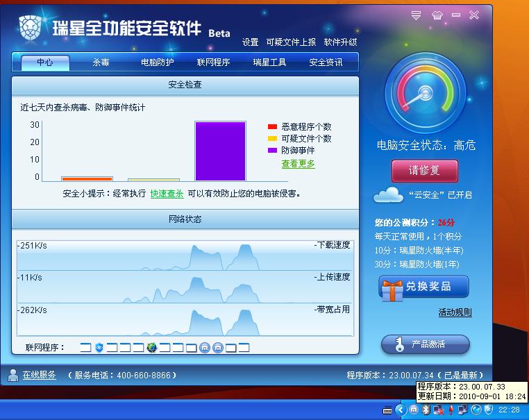The height and width of the screenshot is (420, 529).
Task: Click the Maxthon icon in the system tray
Action: pyautogui.click(x=414, y=410)
